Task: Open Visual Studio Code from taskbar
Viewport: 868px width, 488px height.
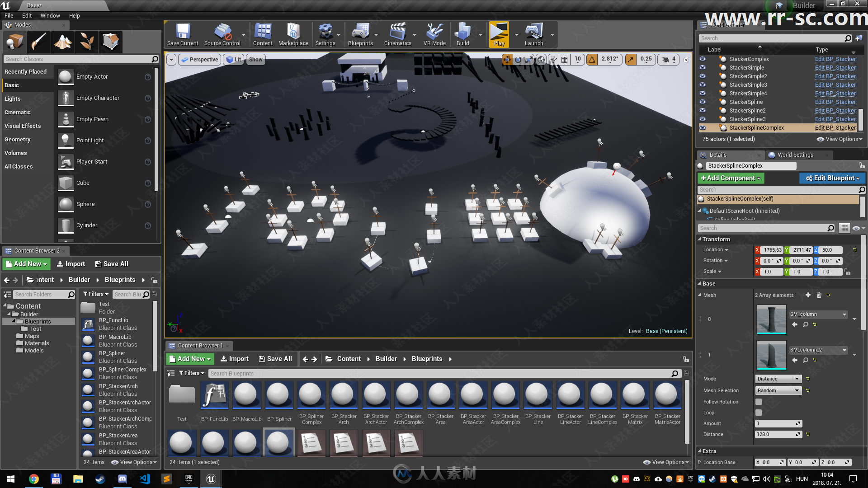Action: pos(145,479)
